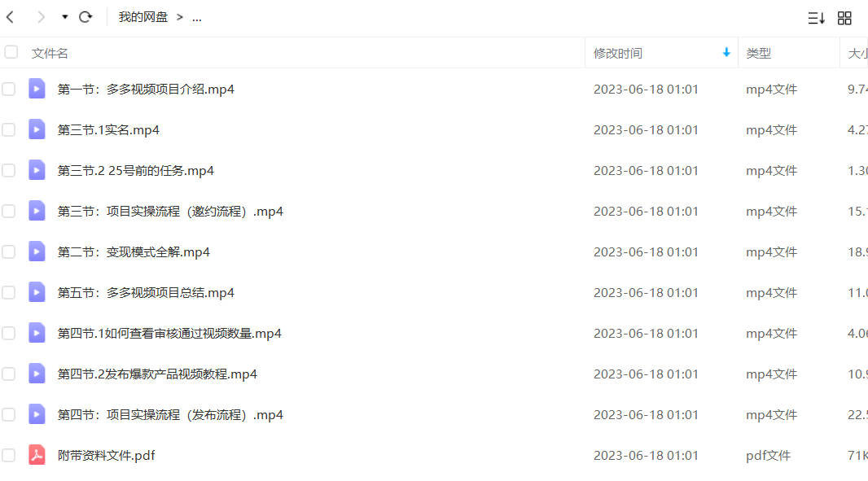Click video icon of 第五节：多多视频项目总结.mp4

tap(37, 292)
